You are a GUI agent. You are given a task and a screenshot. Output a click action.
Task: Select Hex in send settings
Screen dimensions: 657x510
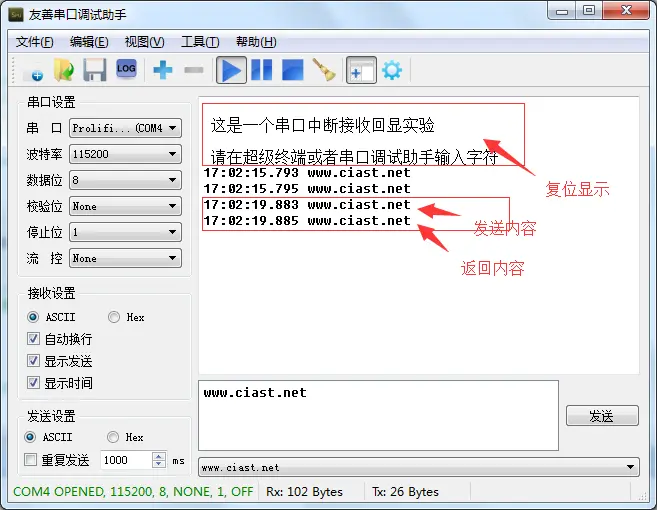125,437
